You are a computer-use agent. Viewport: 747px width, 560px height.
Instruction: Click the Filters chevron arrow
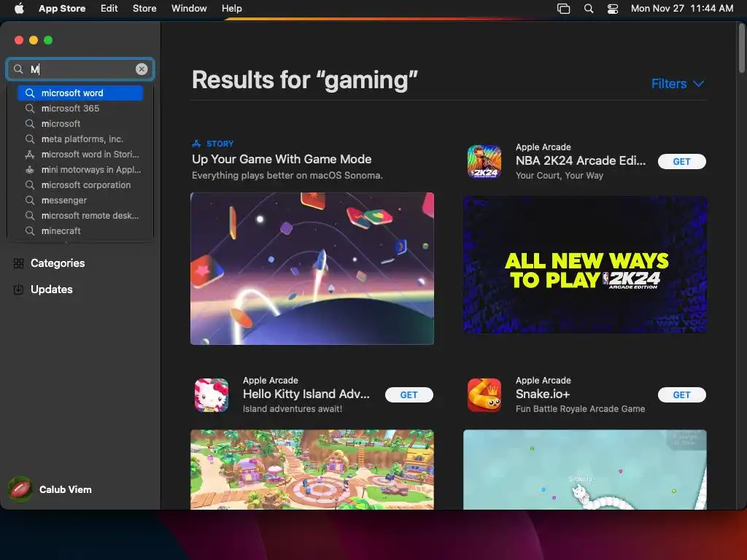coord(698,84)
